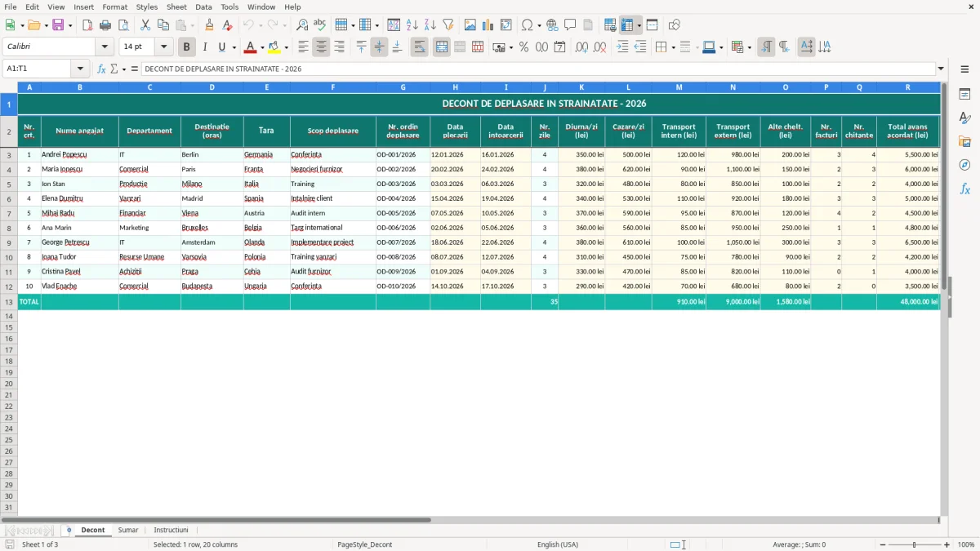980x551 pixels.
Task: Toggle Center Horizontally alignment
Action: click(x=321, y=47)
